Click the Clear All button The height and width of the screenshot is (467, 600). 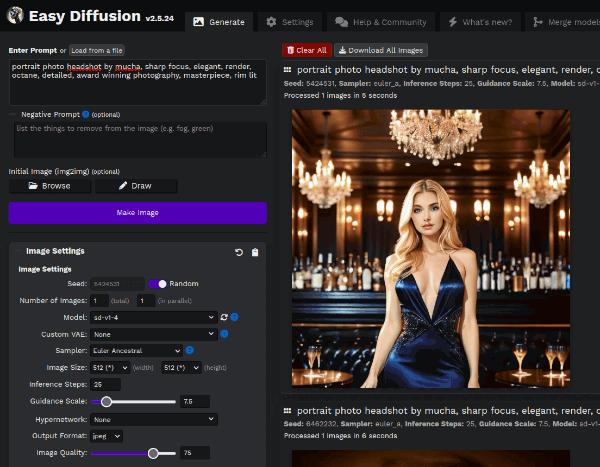coord(307,50)
